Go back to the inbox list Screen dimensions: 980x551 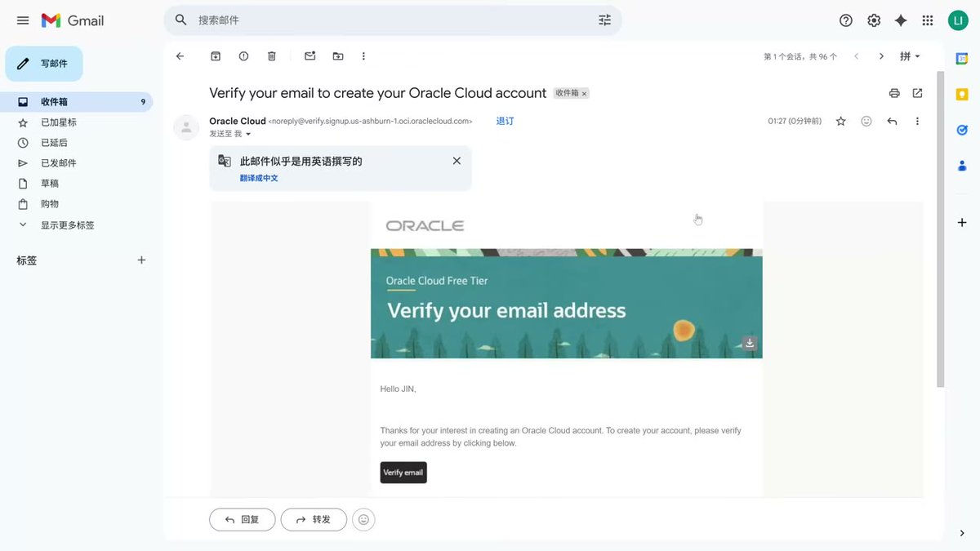(180, 56)
